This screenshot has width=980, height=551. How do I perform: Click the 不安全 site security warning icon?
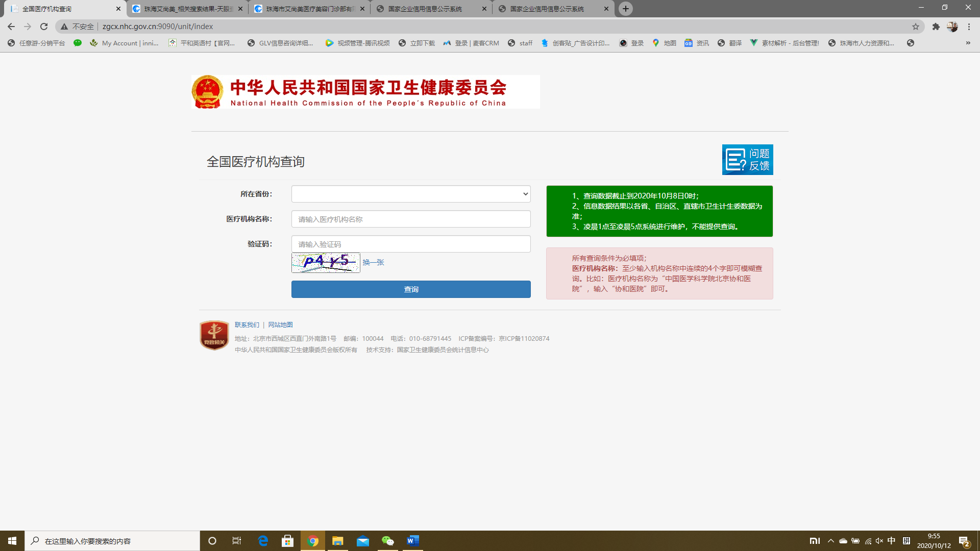pyautogui.click(x=64, y=27)
